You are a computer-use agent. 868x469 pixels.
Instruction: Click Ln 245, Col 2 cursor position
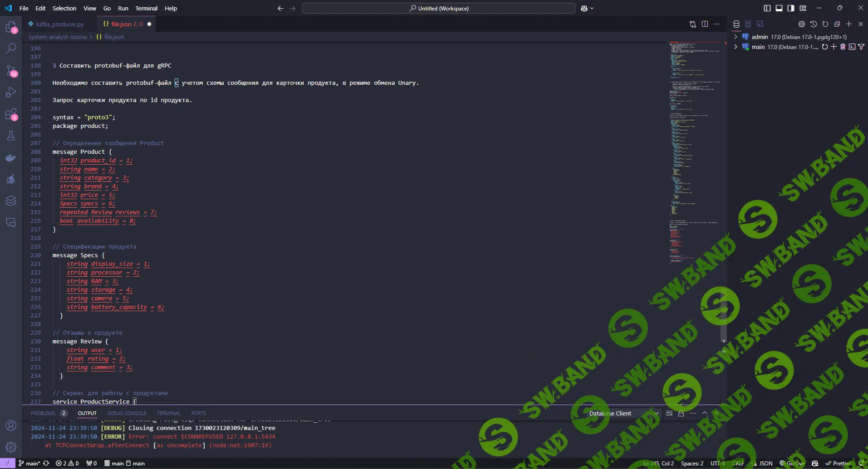(x=658, y=464)
